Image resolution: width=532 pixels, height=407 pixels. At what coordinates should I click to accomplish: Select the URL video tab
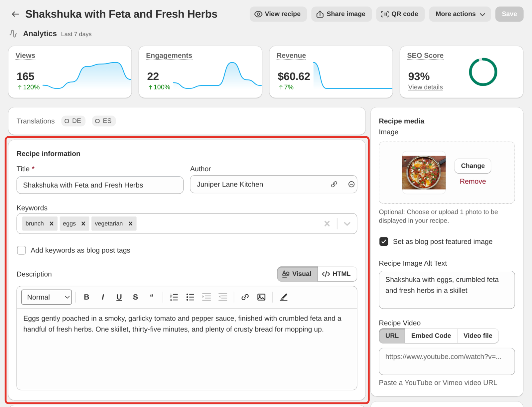click(392, 336)
